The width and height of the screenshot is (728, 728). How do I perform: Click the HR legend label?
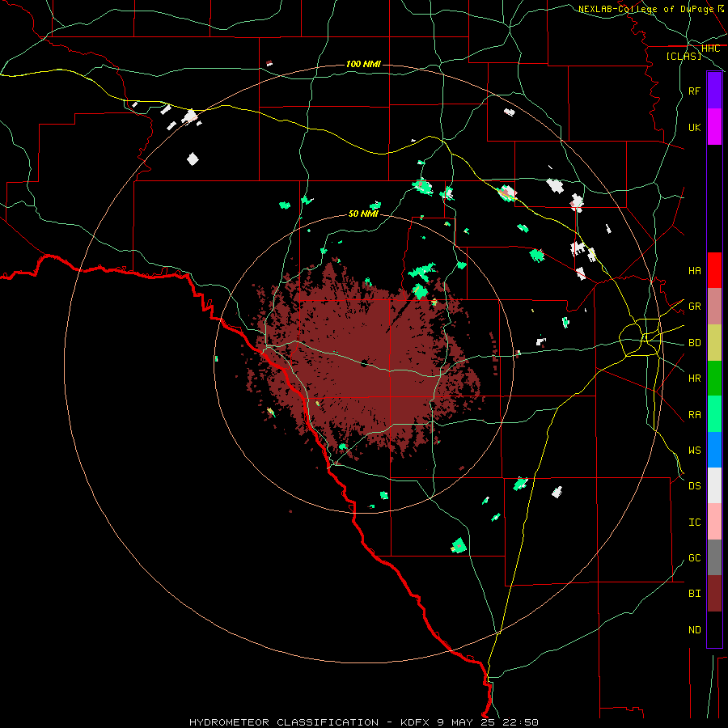pyautogui.click(x=694, y=379)
